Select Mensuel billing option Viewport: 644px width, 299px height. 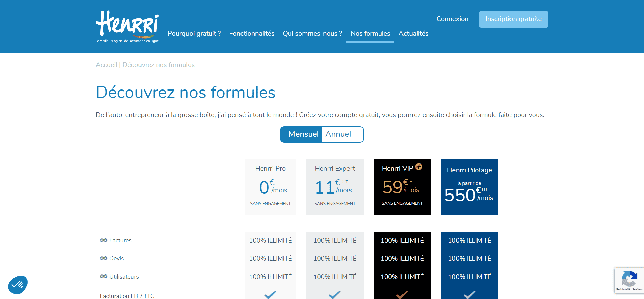tap(303, 134)
